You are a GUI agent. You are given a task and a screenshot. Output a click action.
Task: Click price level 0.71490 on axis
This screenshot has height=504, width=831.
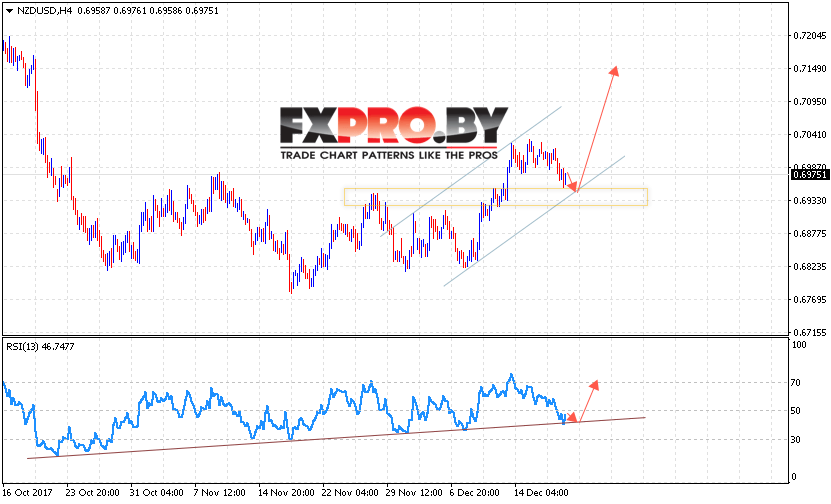[810, 68]
